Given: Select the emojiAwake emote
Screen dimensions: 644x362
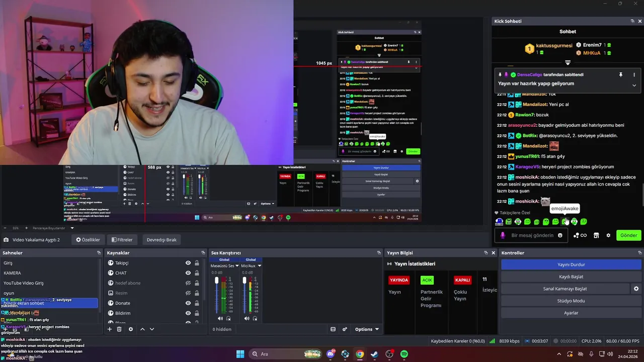Looking at the screenshot, I should (565, 221).
